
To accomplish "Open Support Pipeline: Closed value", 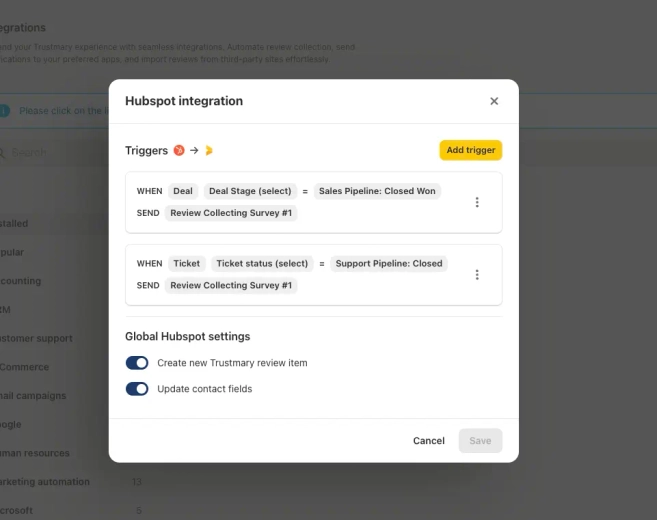I will click(389, 264).
